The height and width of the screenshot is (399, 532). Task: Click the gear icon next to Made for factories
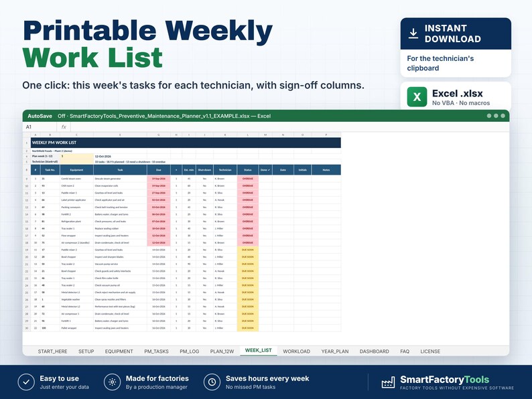tap(113, 382)
